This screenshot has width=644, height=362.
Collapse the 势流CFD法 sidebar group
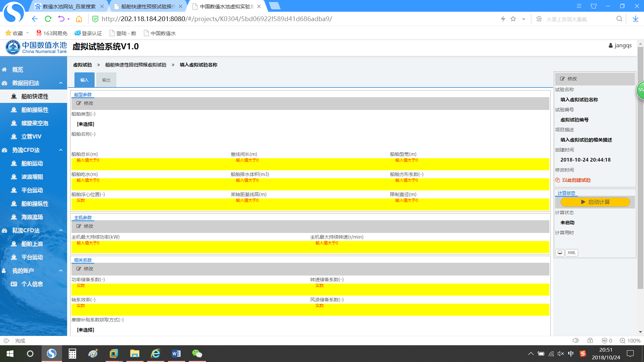coord(61,150)
